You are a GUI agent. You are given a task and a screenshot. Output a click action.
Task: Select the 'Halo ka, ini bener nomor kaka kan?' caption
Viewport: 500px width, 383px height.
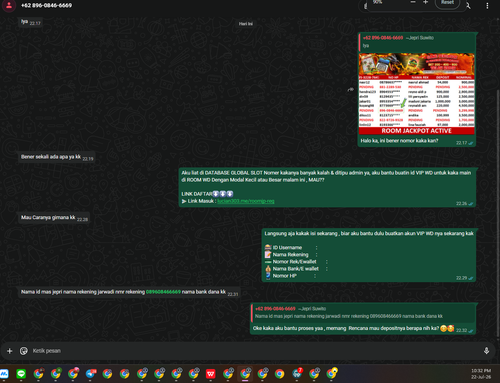(x=399, y=141)
